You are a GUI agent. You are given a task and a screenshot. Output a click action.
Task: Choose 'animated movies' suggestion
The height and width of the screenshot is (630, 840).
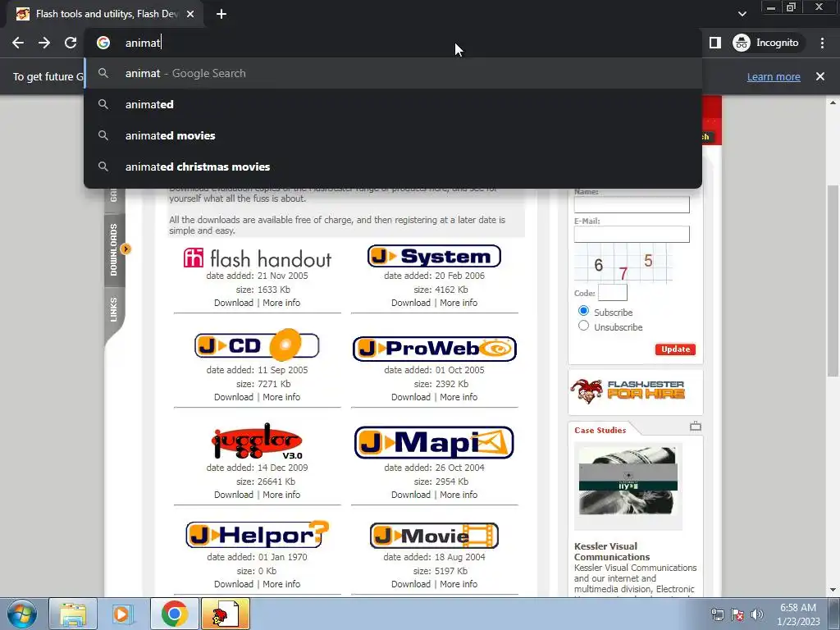click(x=393, y=135)
